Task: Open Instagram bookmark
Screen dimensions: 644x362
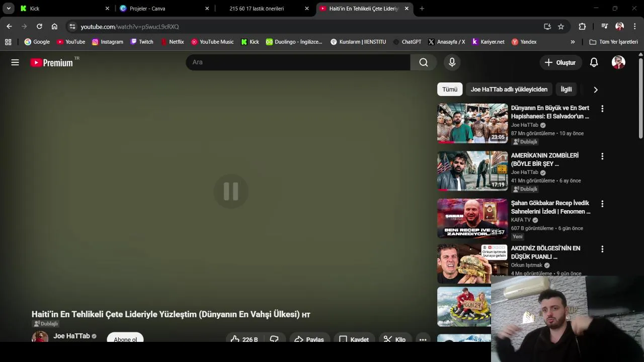Action: (108, 42)
